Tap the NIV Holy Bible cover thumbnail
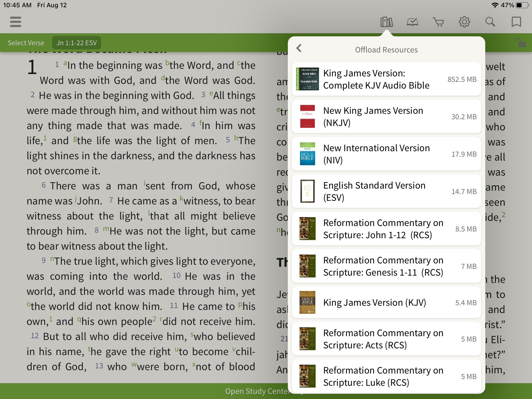 pyautogui.click(x=308, y=154)
